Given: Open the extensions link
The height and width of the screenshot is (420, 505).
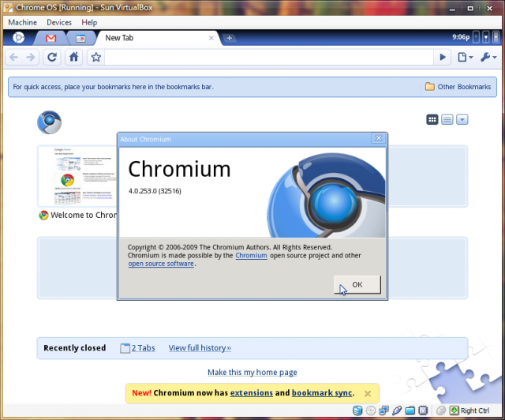Looking at the screenshot, I should pos(251,393).
